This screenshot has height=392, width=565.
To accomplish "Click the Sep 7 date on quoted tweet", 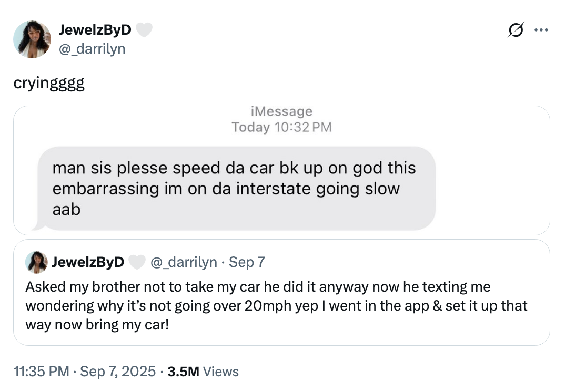I will point(246,262).
